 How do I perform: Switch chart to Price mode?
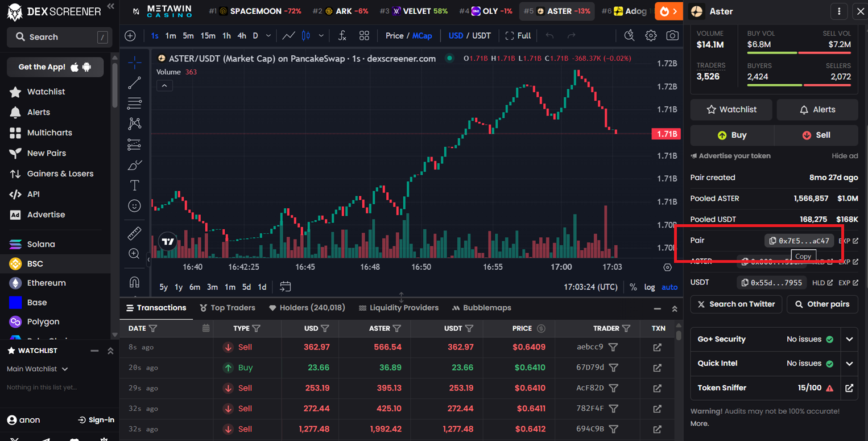click(x=394, y=36)
